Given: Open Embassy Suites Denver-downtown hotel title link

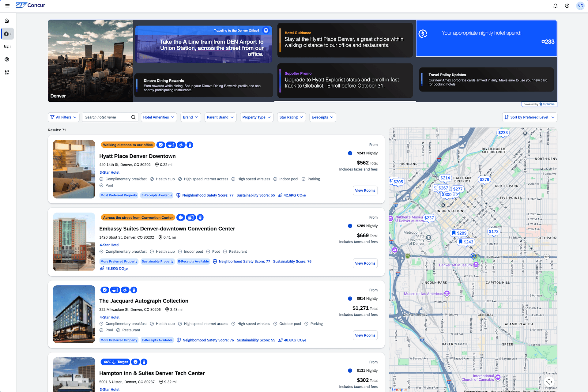Looking at the screenshot, I should 167,229.
